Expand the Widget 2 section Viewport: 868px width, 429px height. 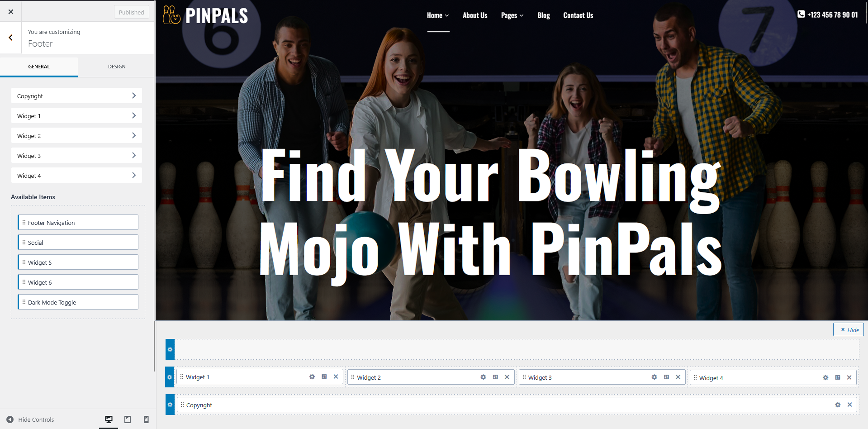point(76,136)
